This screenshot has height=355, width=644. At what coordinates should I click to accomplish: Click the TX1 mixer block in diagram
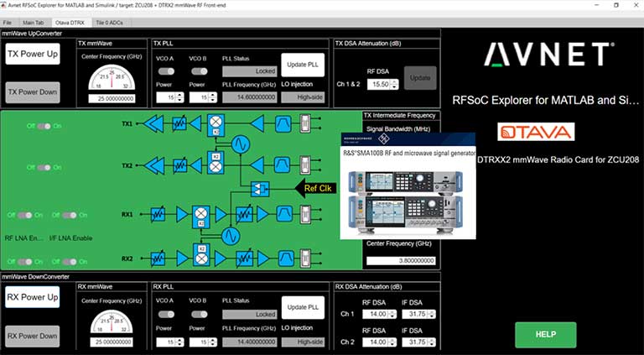214,124
